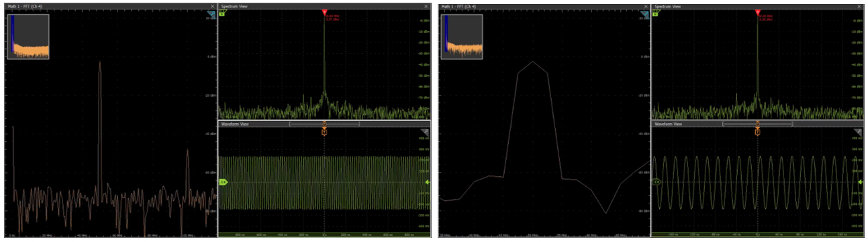The width and height of the screenshot is (868, 242).
Task: Click the green C4 channel handle on the sparse sine waveform
Action: tap(657, 182)
